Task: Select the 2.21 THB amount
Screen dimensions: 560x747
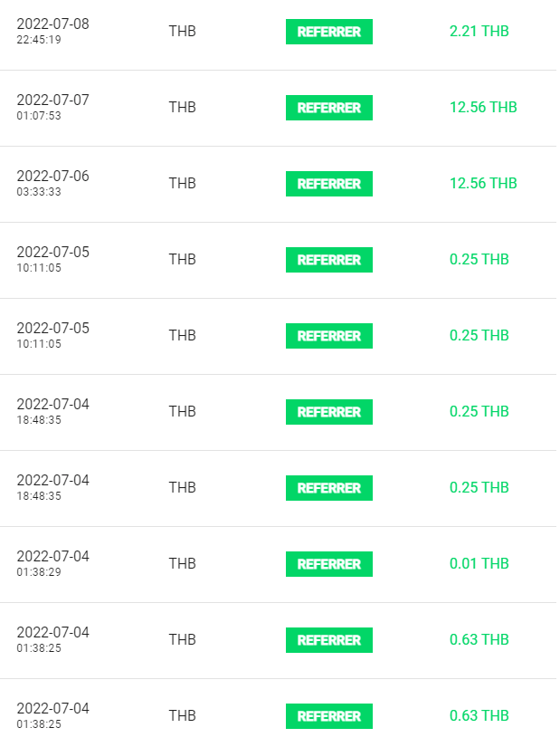Action: tap(479, 31)
